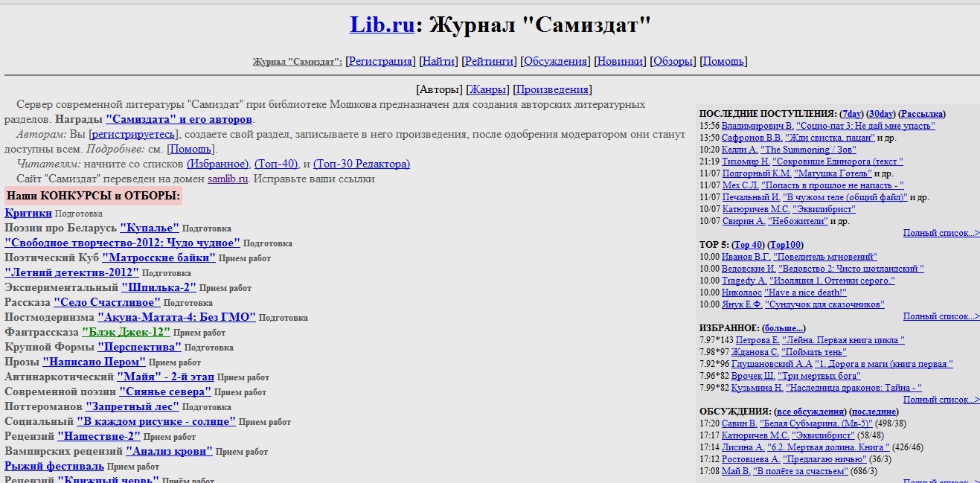Open the Рассылка subscription link

(x=921, y=114)
